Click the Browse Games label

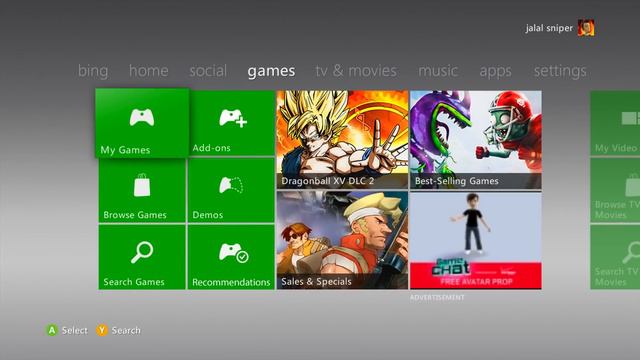(x=135, y=215)
